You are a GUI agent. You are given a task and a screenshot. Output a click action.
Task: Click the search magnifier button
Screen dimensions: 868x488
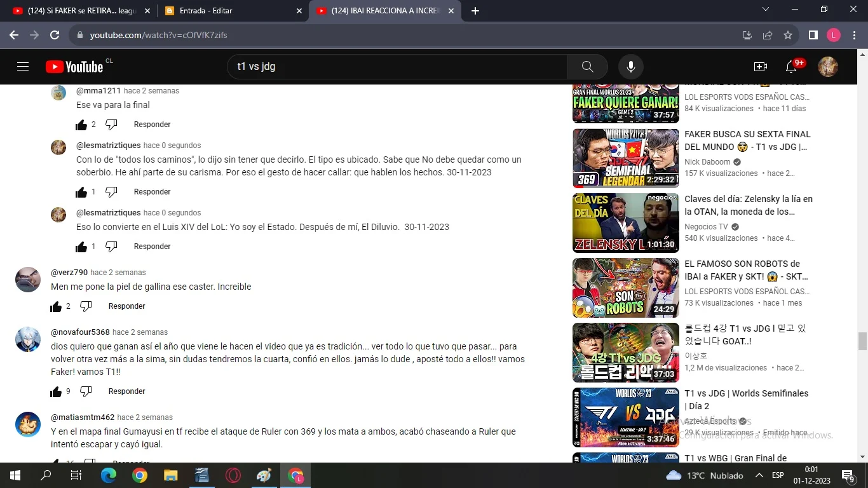click(x=588, y=67)
